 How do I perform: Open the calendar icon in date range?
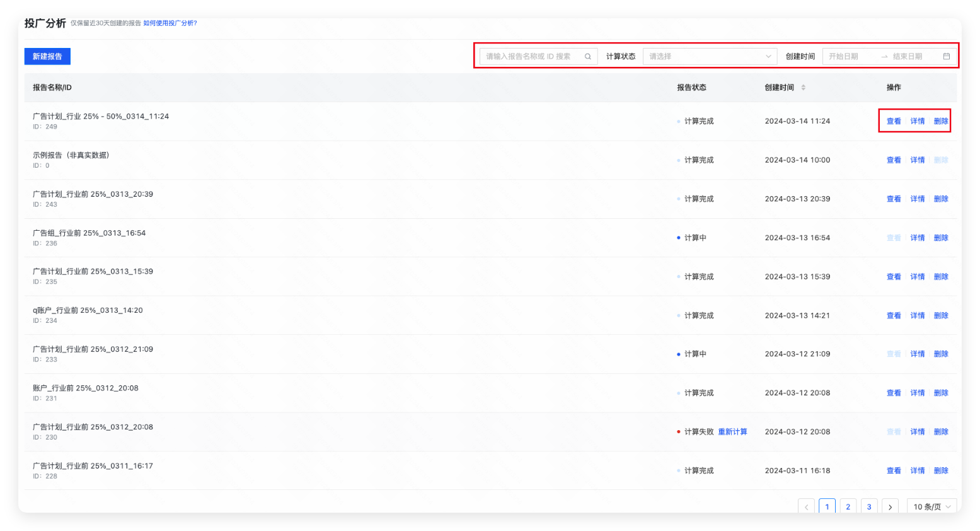(x=946, y=57)
